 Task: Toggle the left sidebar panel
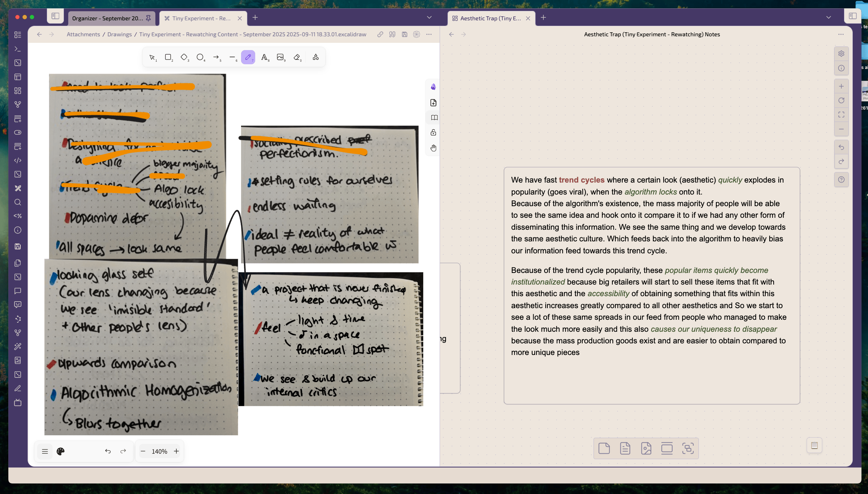pos(55,16)
